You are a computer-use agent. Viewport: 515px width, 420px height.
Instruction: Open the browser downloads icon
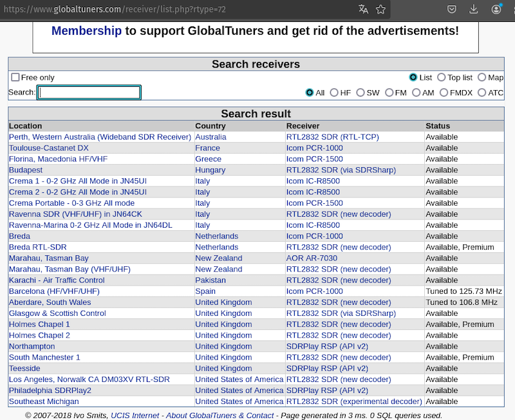coord(474,9)
